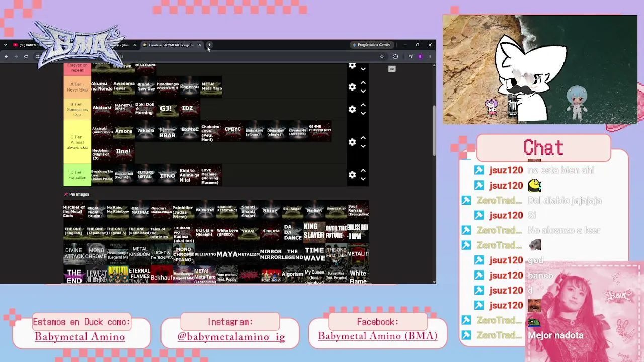Move B Tier row down with arrow
This screenshot has width=644, height=362.
click(363, 113)
